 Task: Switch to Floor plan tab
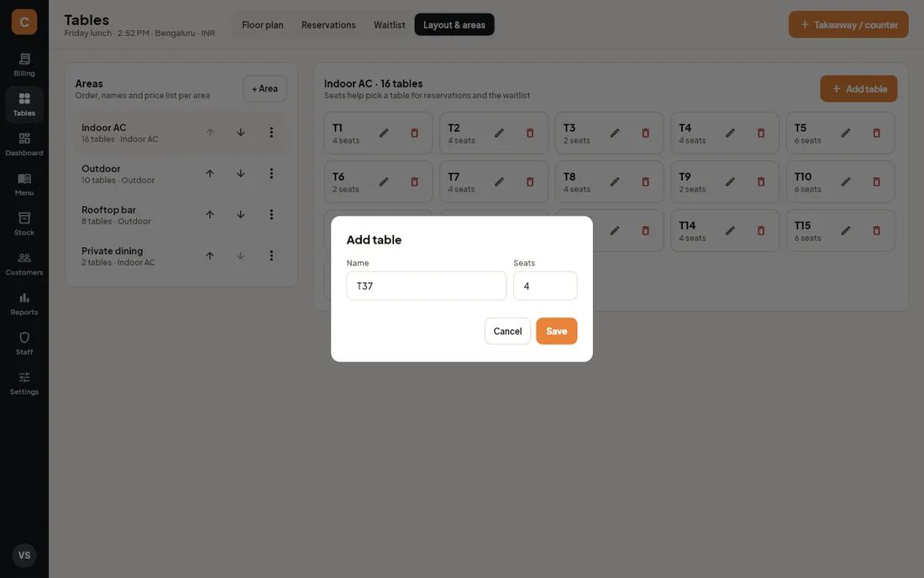click(262, 24)
